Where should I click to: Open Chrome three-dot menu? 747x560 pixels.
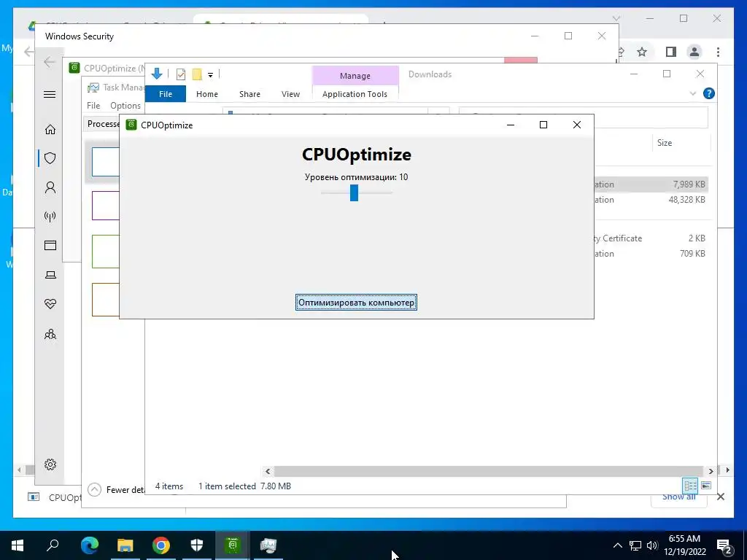pos(718,52)
